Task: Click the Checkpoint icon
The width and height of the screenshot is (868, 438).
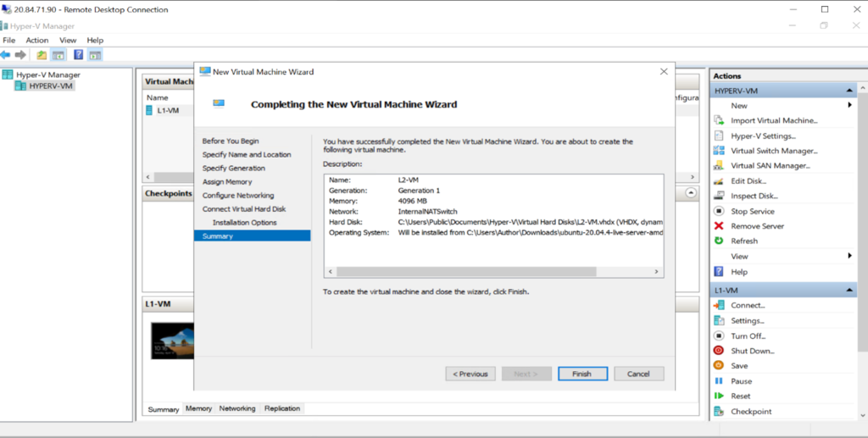Action: coord(719,412)
